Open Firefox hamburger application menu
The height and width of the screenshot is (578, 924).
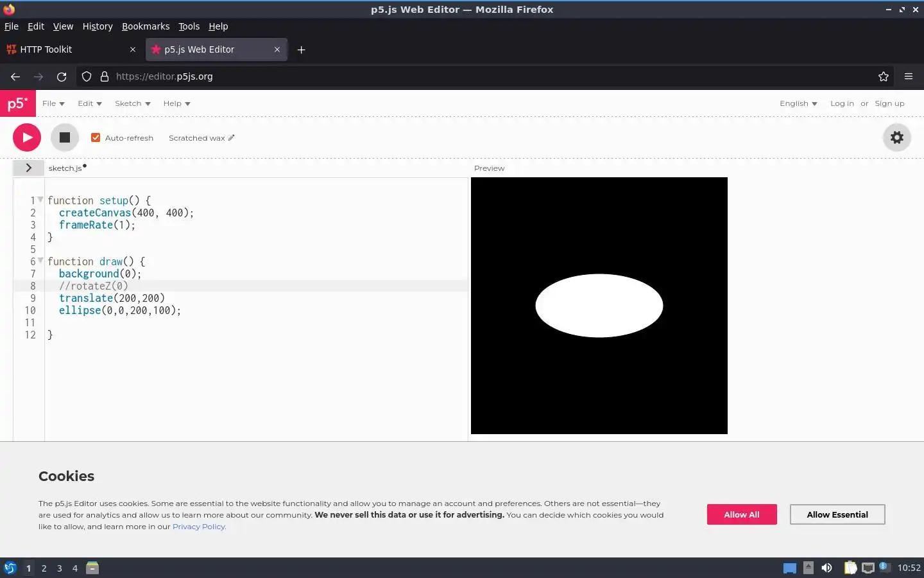(909, 76)
